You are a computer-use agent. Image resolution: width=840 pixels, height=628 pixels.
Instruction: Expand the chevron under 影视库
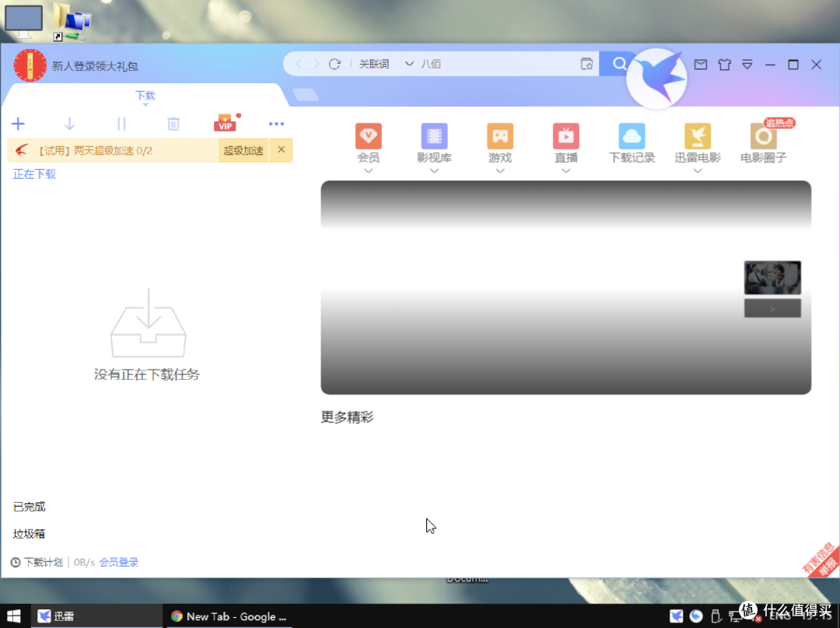pos(435,171)
